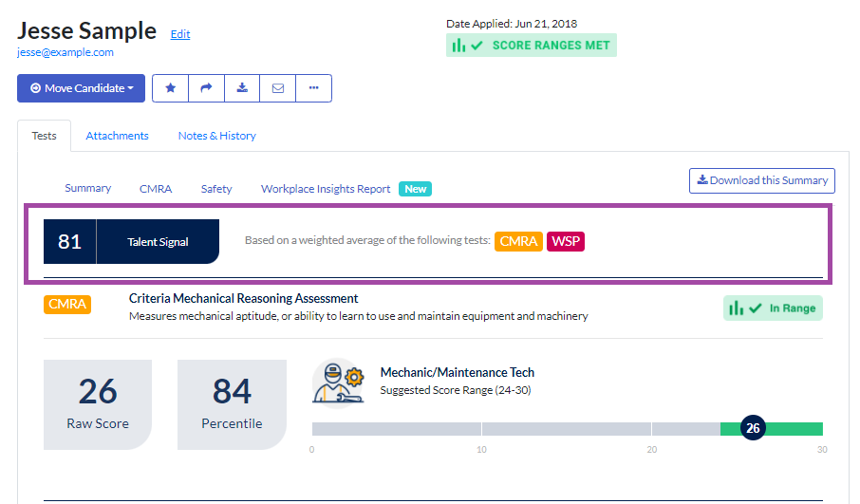Click the Jesse Sample name heading
Screen dimensions: 860x504
pos(86,30)
